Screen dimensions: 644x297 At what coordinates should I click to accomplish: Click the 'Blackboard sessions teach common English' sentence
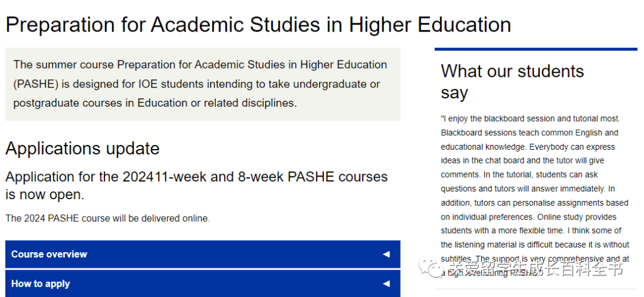click(x=523, y=132)
